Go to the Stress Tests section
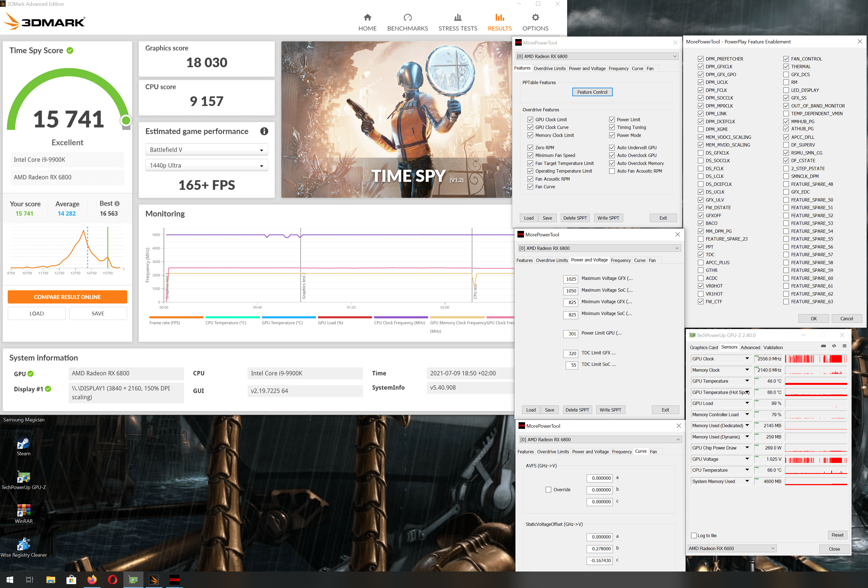The image size is (868, 588). click(457, 22)
